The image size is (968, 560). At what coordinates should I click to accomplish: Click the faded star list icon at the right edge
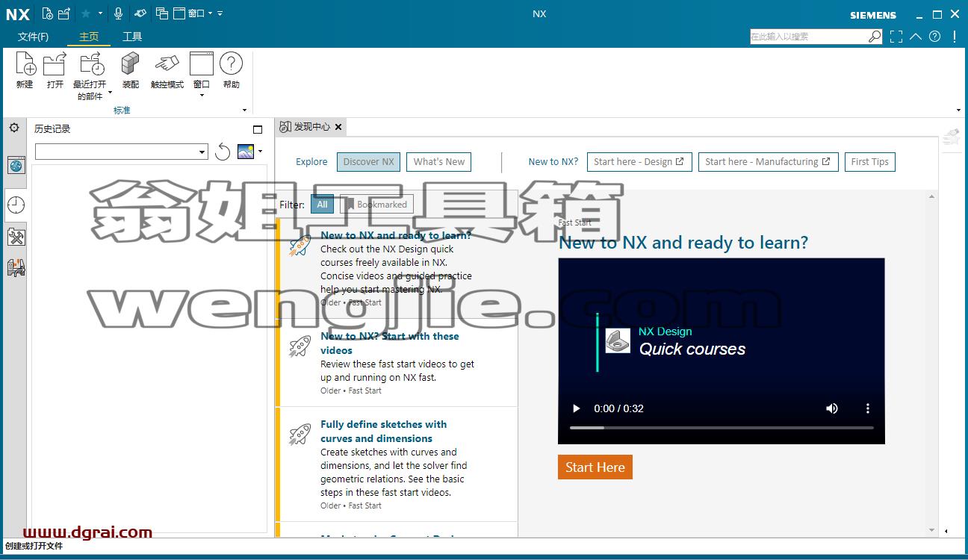click(952, 137)
